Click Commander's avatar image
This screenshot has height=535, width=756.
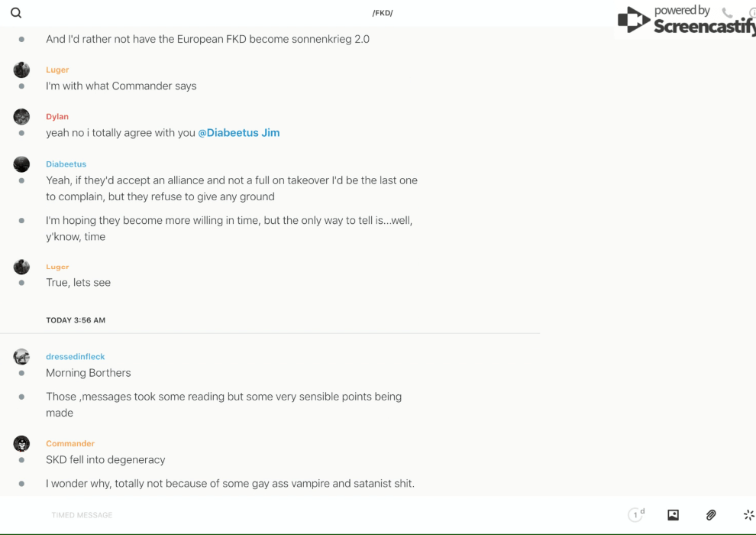point(21,444)
